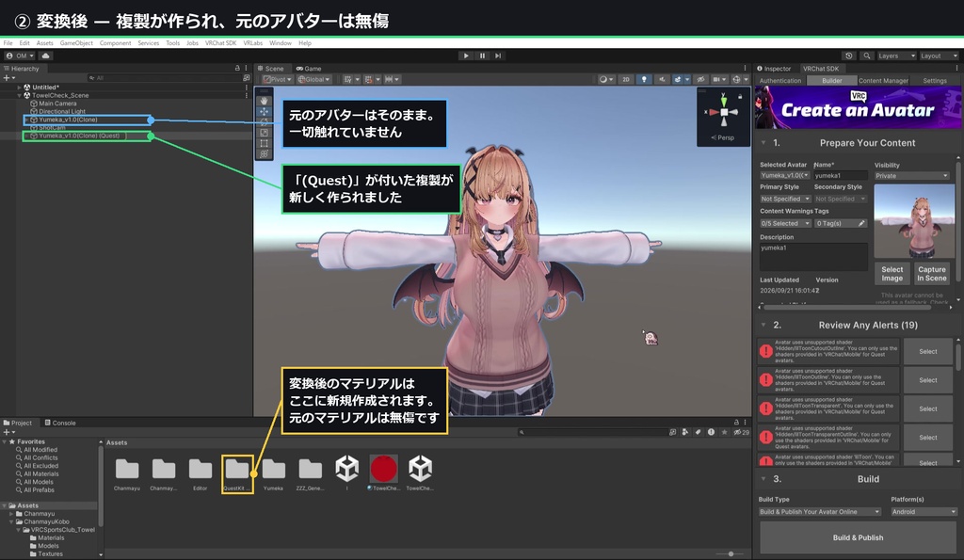The image size is (964, 560).
Task: Adjust the Project icon size slider
Action: (x=731, y=553)
